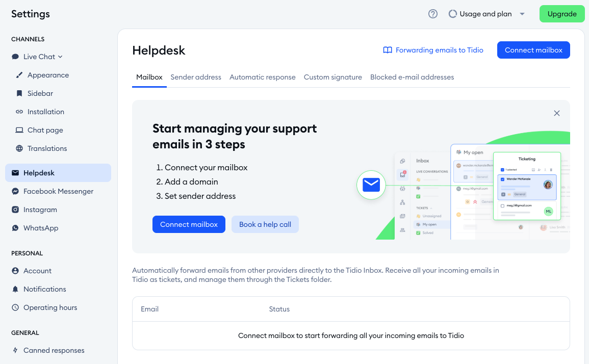
Task: Click the GENERAL section label
Action: [x=25, y=333]
